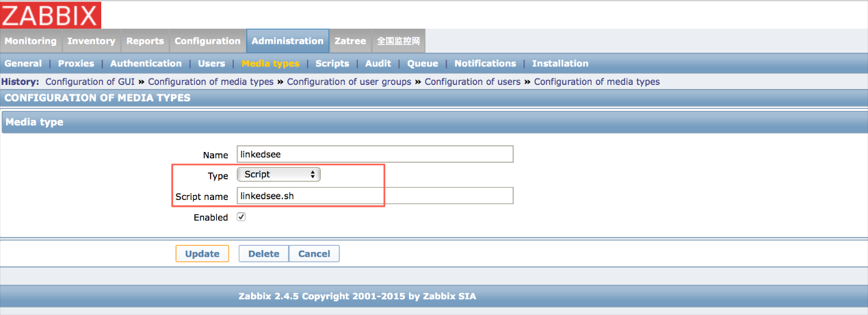Open history link Configuration of user groups

(349, 81)
